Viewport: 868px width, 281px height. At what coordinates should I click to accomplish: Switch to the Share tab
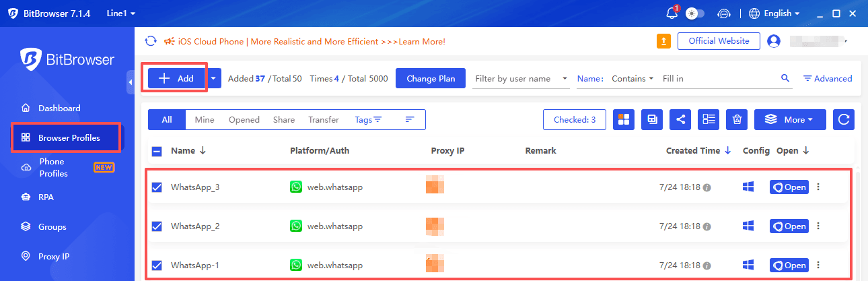pyautogui.click(x=284, y=119)
